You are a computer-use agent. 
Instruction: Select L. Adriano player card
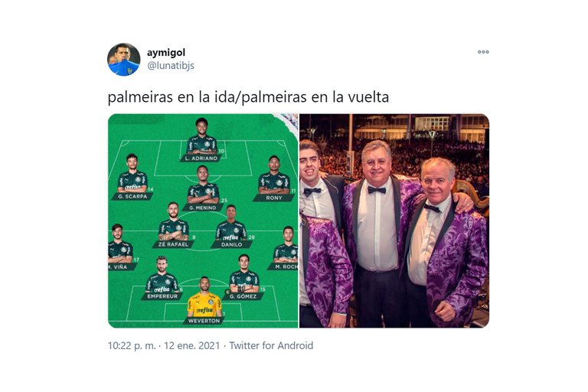click(202, 140)
